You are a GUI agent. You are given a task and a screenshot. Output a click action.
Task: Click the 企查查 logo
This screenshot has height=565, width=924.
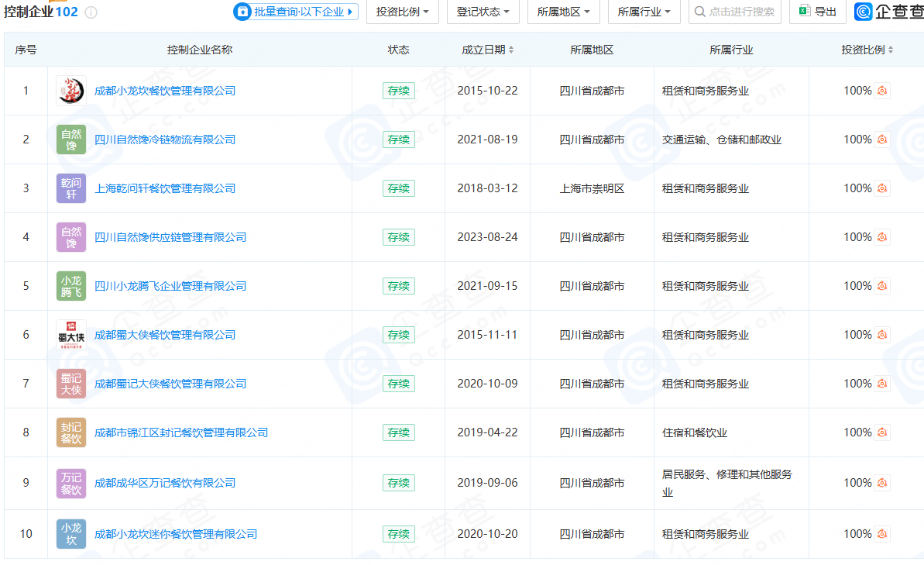[x=889, y=12]
